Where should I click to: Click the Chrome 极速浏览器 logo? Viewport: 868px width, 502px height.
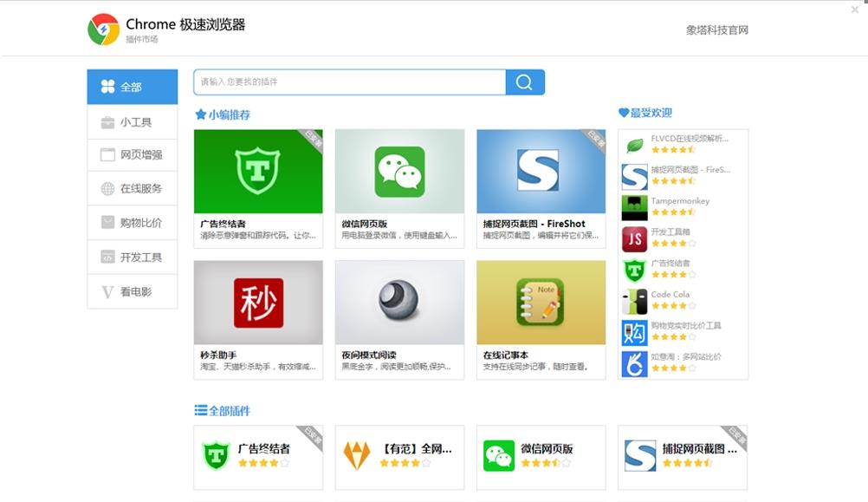pyautogui.click(x=104, y=29)
